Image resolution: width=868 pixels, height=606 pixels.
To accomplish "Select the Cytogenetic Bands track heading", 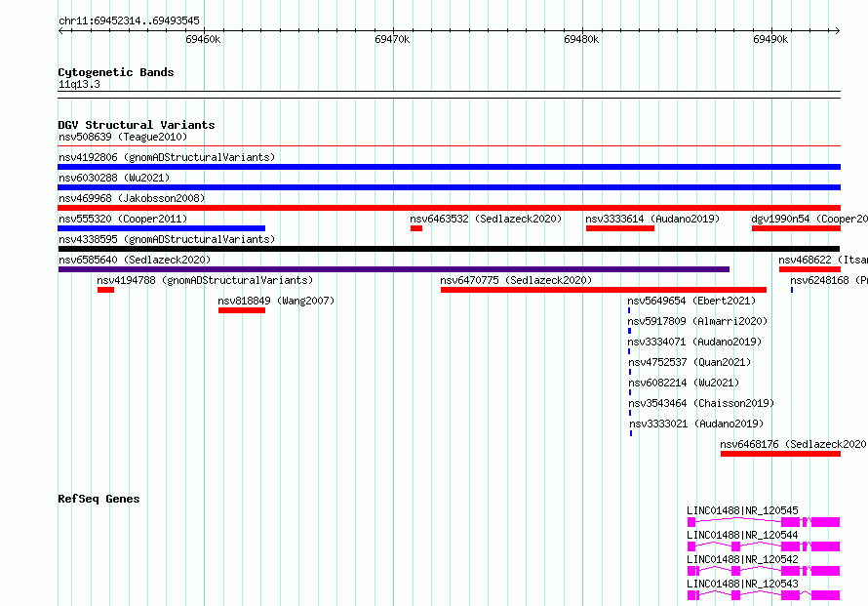I will (x=116, y=72).
